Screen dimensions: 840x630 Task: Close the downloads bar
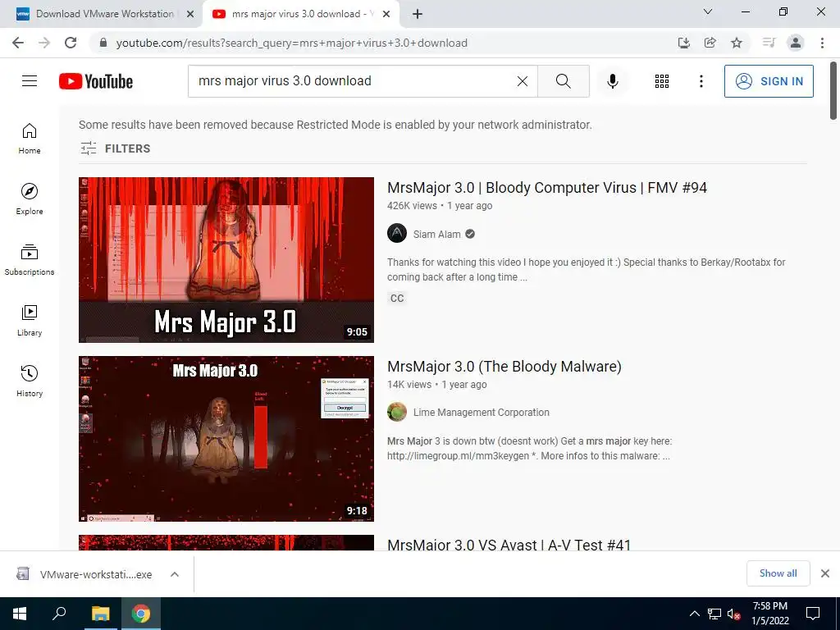click(825, 573)
